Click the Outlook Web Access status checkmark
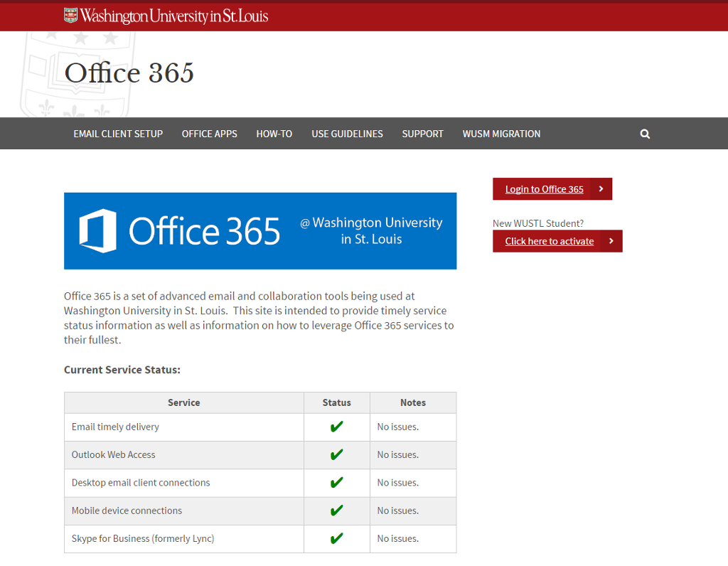 point(336,454)
